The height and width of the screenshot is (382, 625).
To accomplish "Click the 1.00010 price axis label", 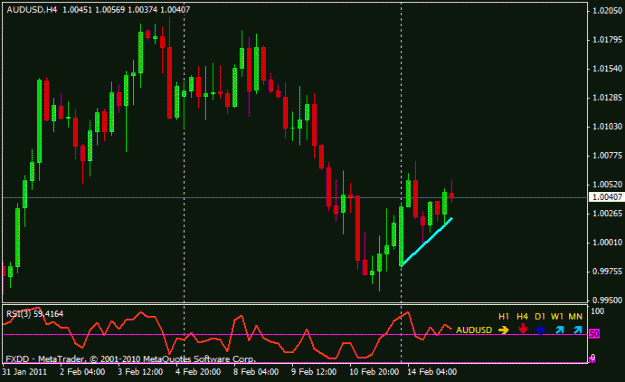I will (x=607, y=242).
